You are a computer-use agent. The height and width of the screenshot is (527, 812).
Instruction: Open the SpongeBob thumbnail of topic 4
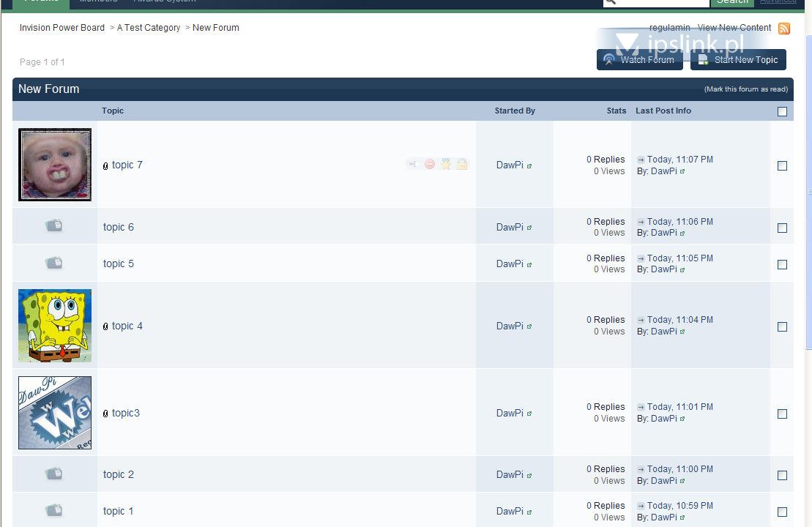[x=55, y=326]
